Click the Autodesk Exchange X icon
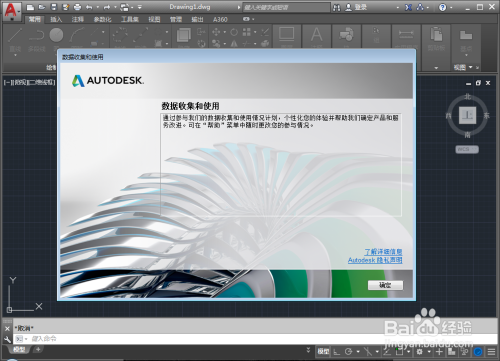The image size is (500, 361). pos(408,7)
